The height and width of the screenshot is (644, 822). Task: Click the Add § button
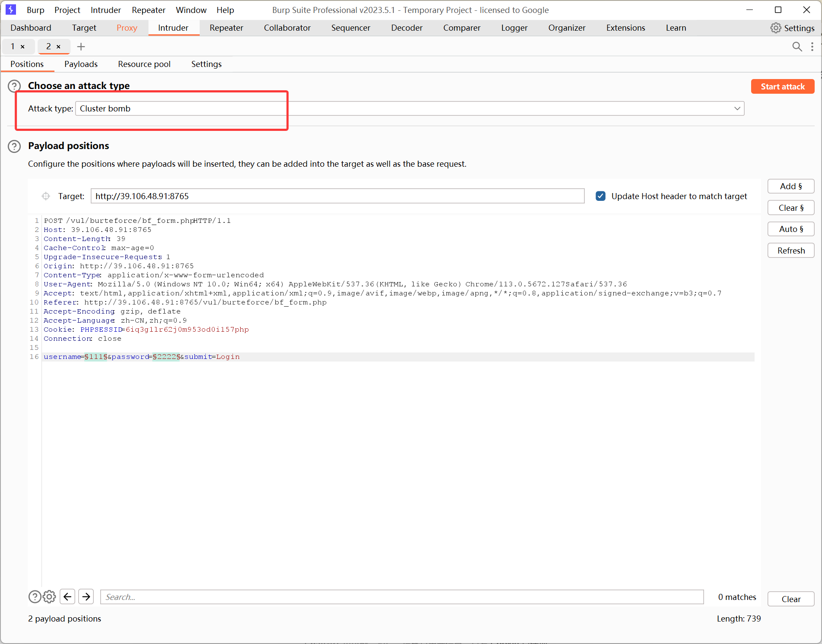coord(791,186)
